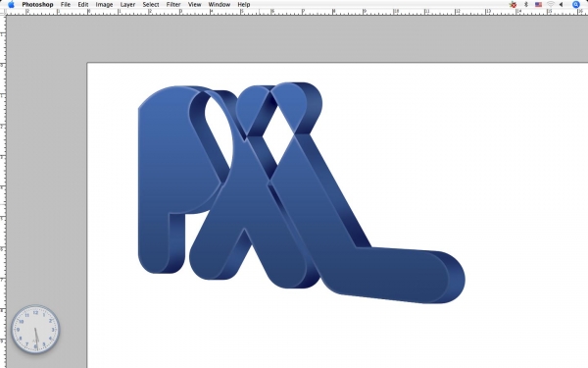Open the Filter menu

point(173,5)
